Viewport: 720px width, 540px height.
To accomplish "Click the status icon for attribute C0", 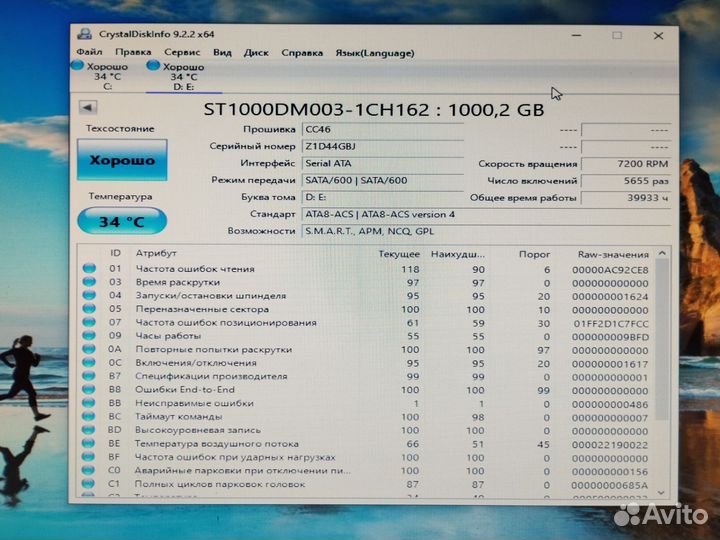I will [x=88, y=470].
